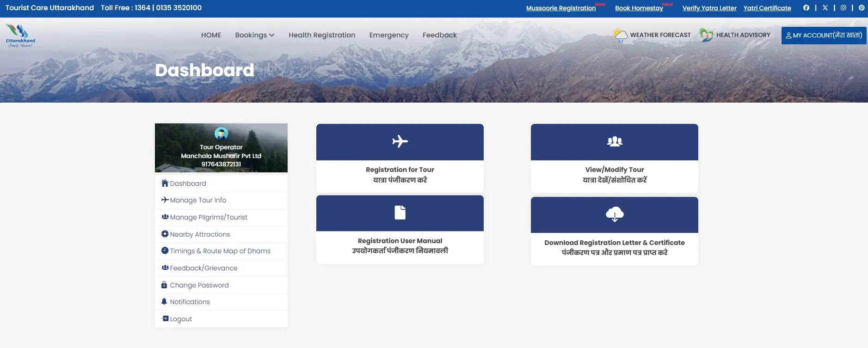Image resolution: width=868 pixels, height=348 pixels.
Task: Click the Manchala Mushafir Pvt Ltd profile name
Action: [221, 156]
